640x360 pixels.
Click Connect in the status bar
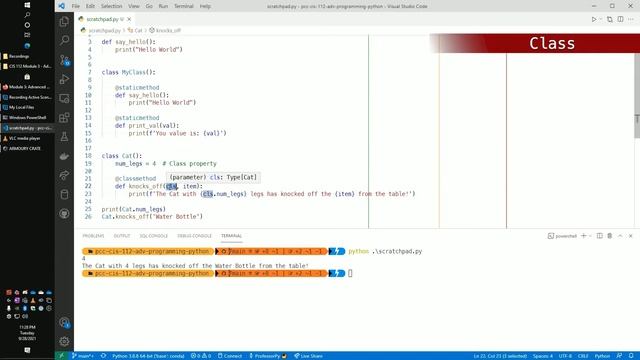230,356
